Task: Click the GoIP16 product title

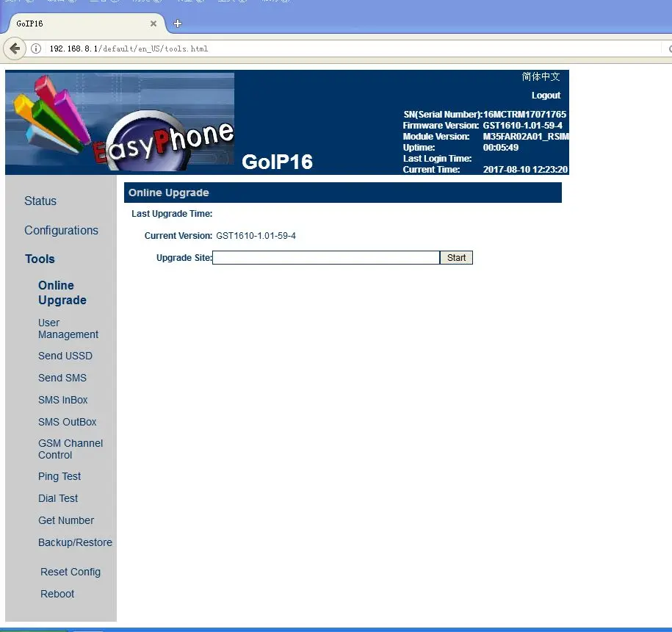Action: pos(278,162)
